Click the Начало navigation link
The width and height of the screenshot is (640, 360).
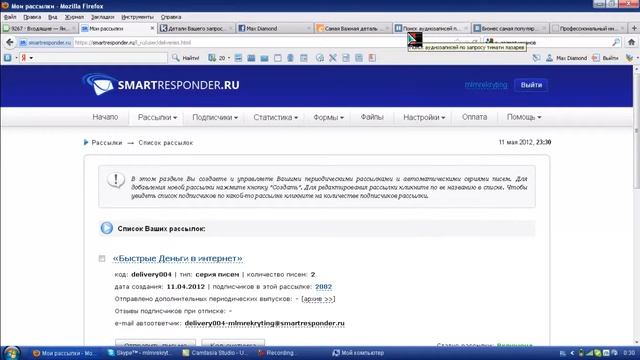click(105, 117)
